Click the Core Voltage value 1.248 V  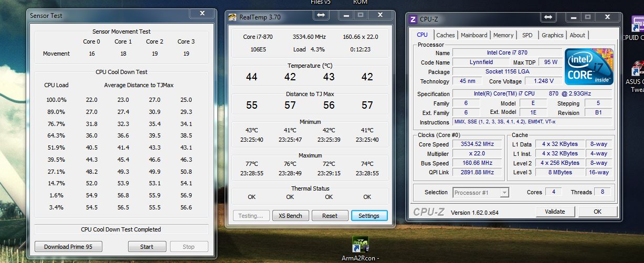click(x=543, y=81)
